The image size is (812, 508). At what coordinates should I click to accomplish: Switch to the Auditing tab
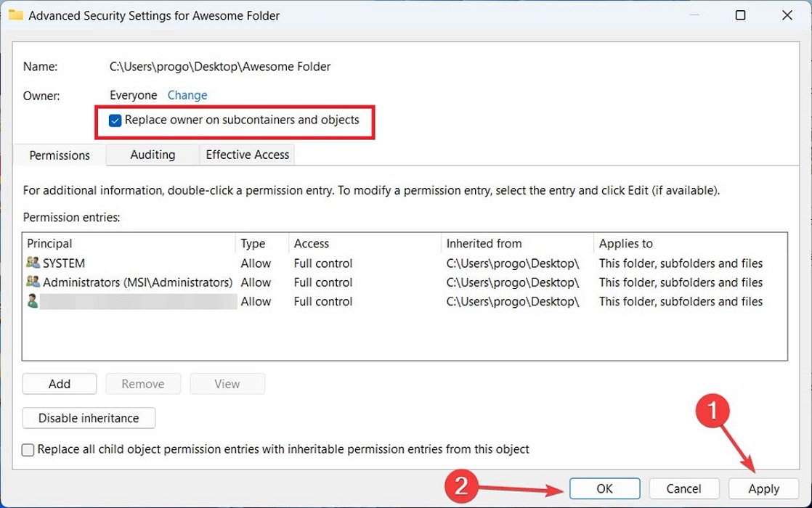[x=153, y=155]
